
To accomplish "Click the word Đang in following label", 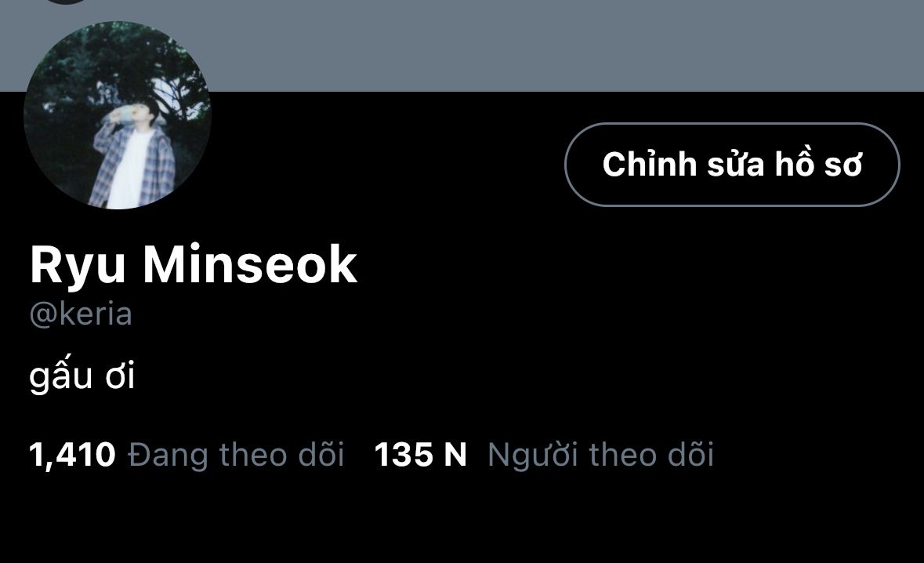I will point(168,455).
